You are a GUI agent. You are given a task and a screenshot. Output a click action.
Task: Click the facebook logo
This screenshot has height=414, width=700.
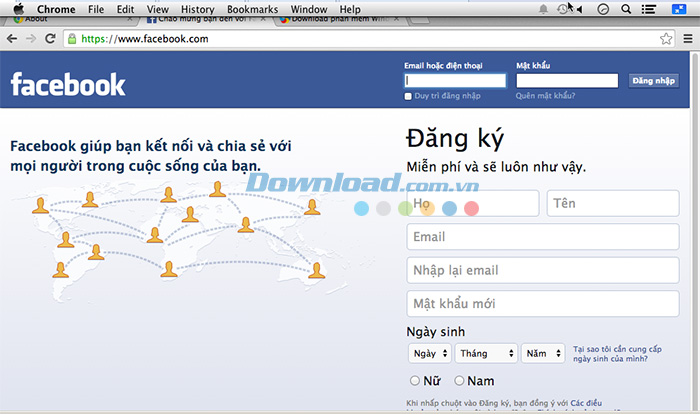tap(68, 84)
